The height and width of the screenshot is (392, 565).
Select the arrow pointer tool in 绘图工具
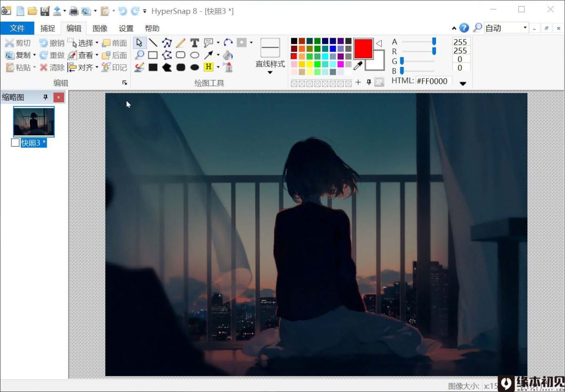(139, 43)
